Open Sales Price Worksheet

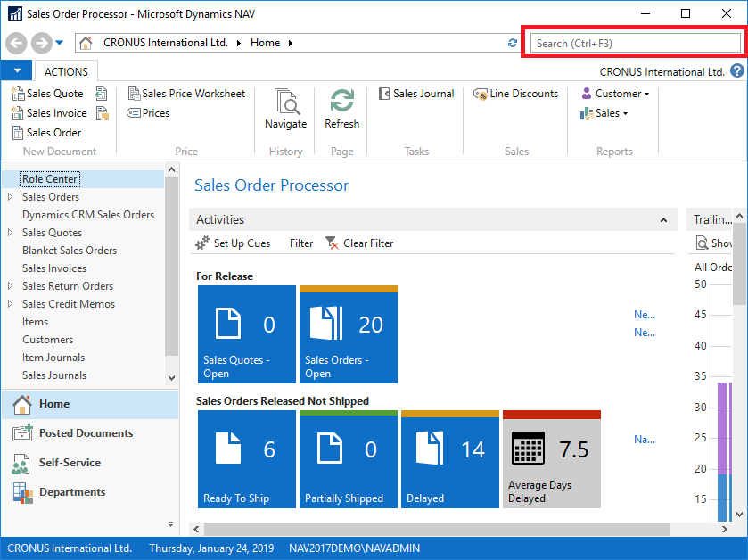pyautogui.click(x=186, y=94)
